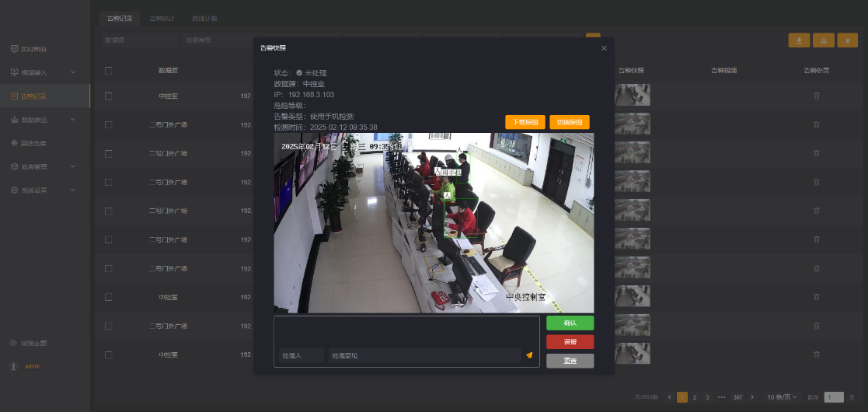Click the trash icon in the ninth table row

tap(817, 326)
